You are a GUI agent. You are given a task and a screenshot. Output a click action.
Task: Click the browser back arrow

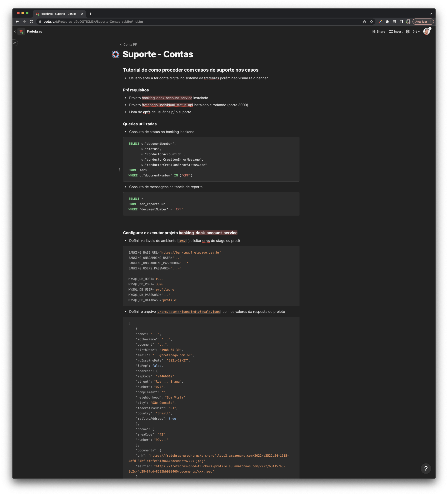pyautogui.click(x=17, y=22)
